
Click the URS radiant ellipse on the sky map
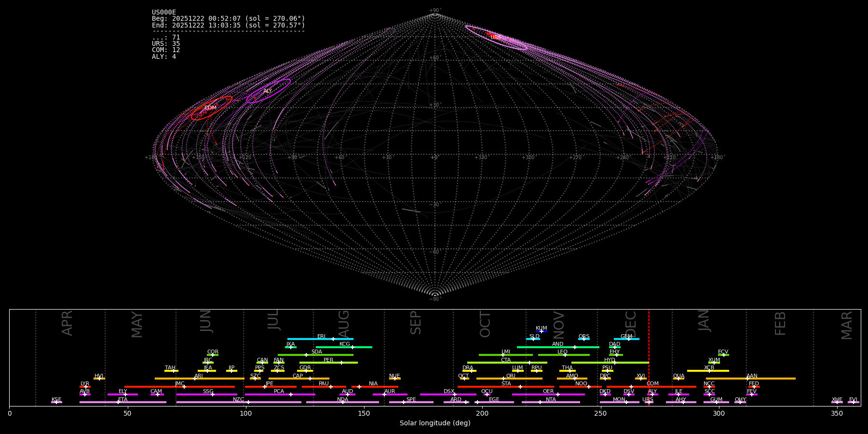click(x=496, y=38)
